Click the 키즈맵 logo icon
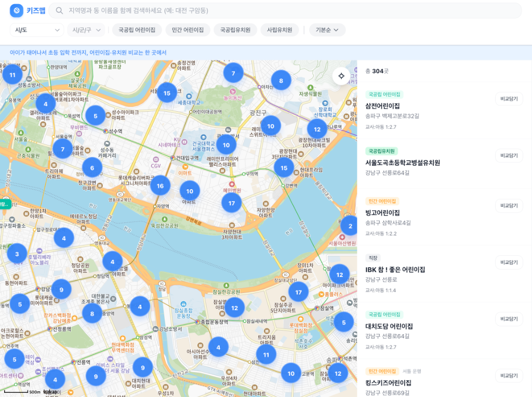This screenshot has height=397, width=532. pos(17,10)
